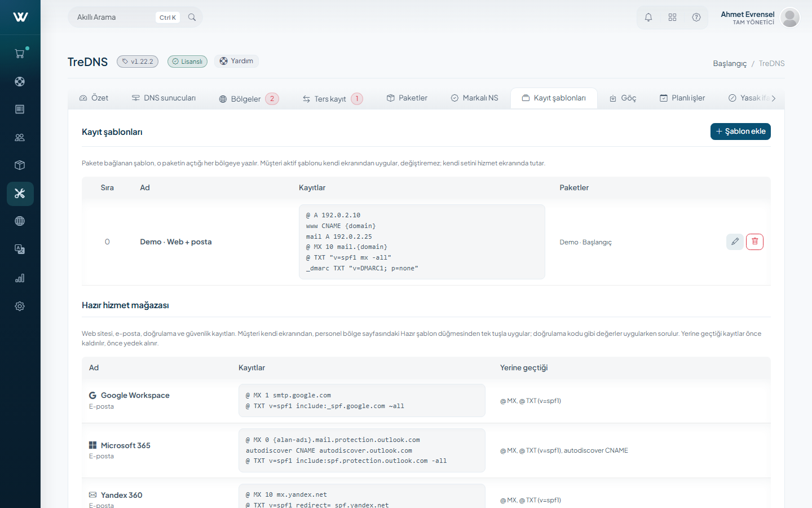Open the notifications bell
The image size is (812, 508).
pos(648,17)
